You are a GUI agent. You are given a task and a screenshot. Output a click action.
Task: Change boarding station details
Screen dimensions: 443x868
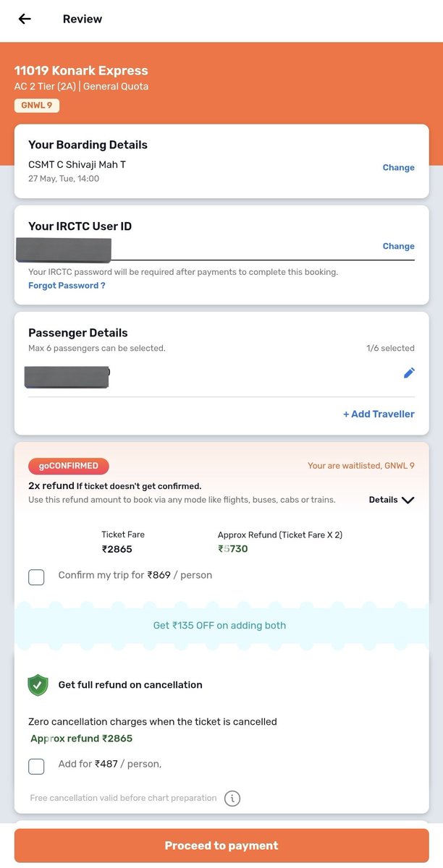click(398, 168)
